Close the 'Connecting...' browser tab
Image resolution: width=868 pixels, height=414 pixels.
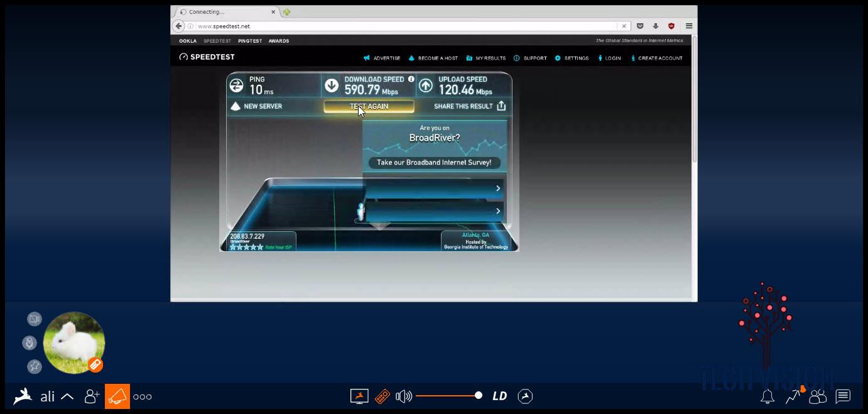(x=274, y=12)
